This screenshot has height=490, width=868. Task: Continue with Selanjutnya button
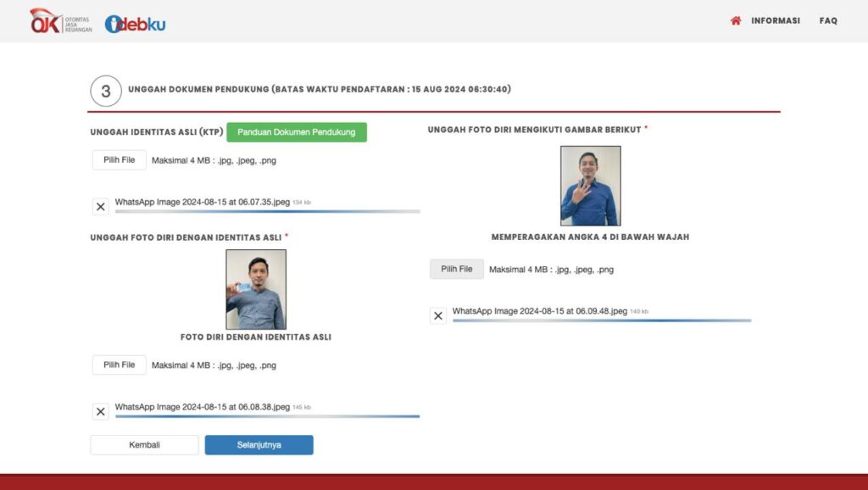[x=259, y=445]
